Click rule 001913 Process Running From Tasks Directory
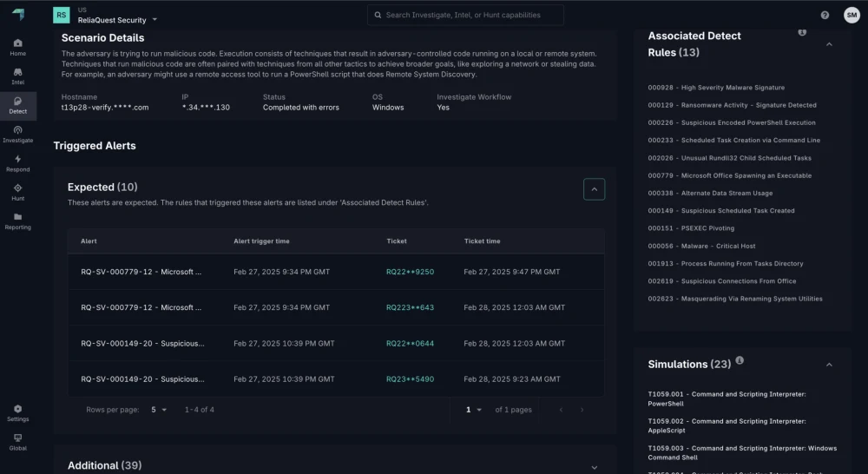 (725, 264)
